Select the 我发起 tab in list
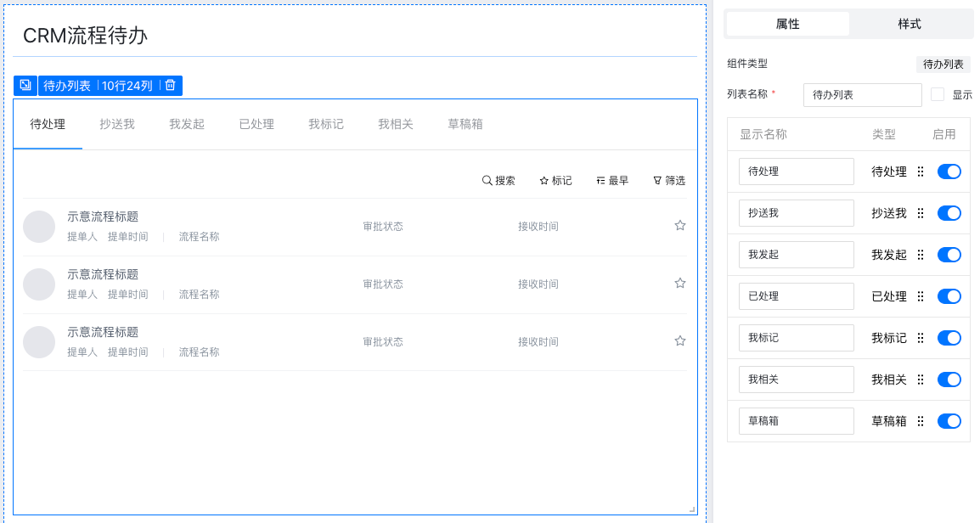980x523 pixels. click(187, 124)
